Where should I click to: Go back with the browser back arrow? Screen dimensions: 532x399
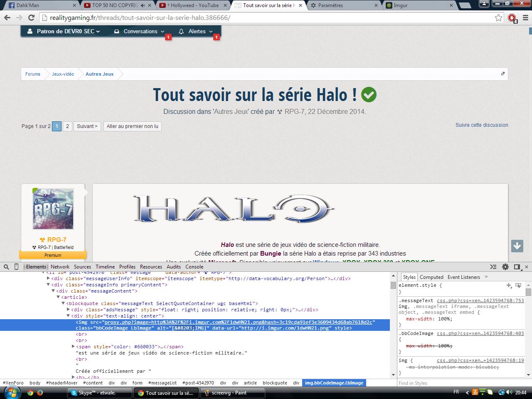[x=7, y=18]
